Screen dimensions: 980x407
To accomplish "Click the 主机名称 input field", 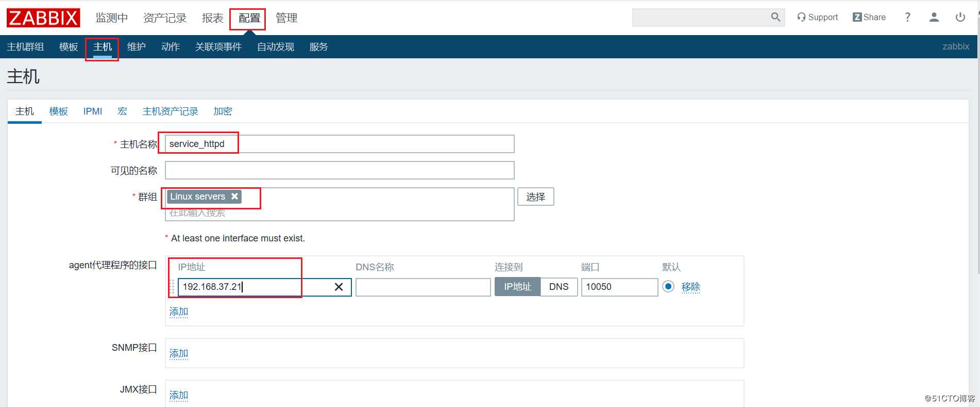I will [x=340, y=144].
